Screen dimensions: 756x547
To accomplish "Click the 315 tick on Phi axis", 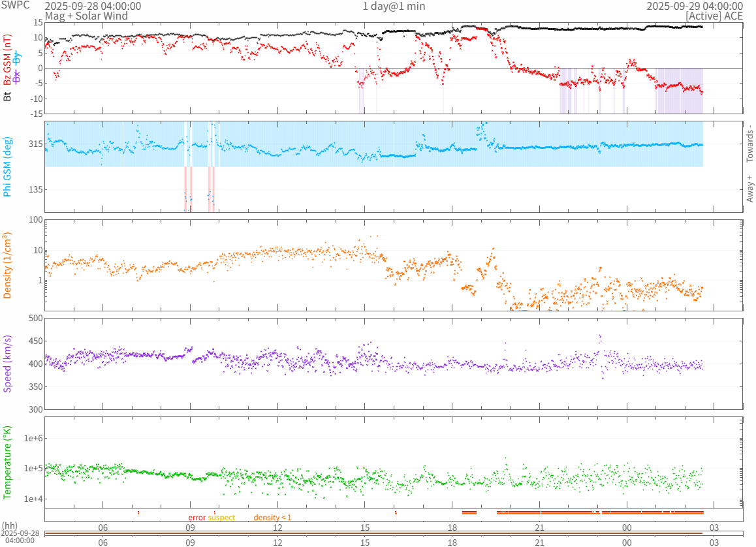I will point(36,144).
